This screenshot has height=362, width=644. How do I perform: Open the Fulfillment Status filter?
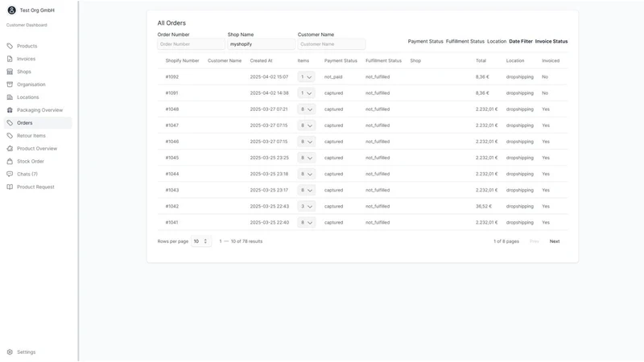coord(465,42)
